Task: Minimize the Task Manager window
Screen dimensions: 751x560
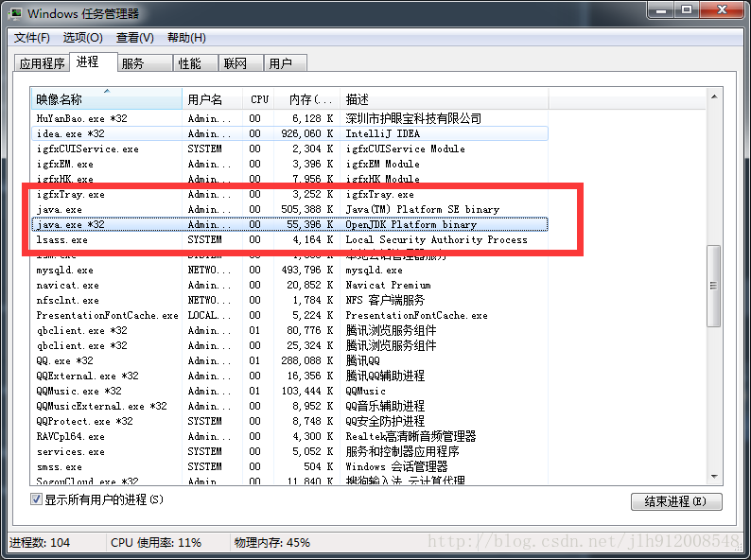Action: point(661,10)
